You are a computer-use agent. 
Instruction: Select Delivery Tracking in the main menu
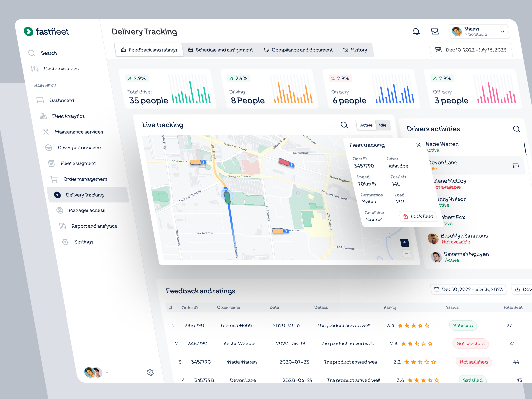click(85, 195)
